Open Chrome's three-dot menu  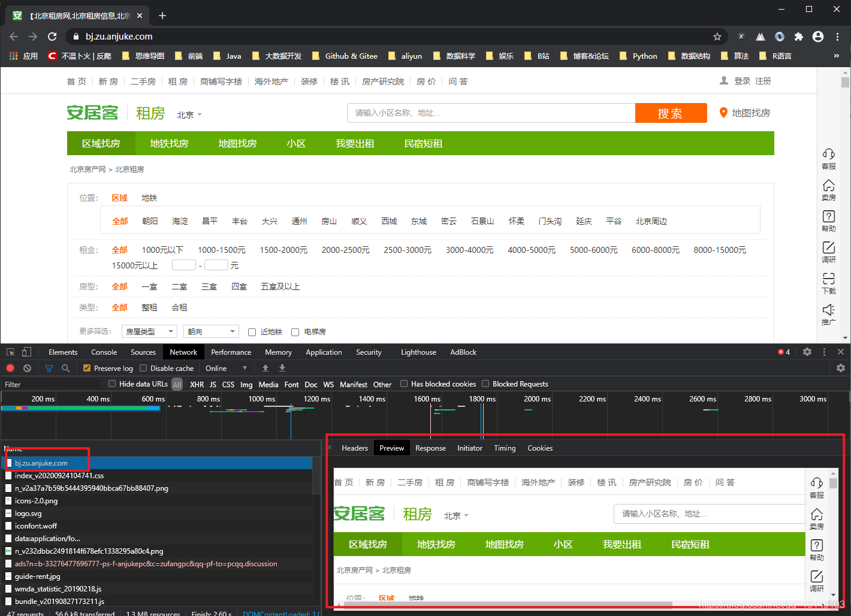tap(837, 37)
